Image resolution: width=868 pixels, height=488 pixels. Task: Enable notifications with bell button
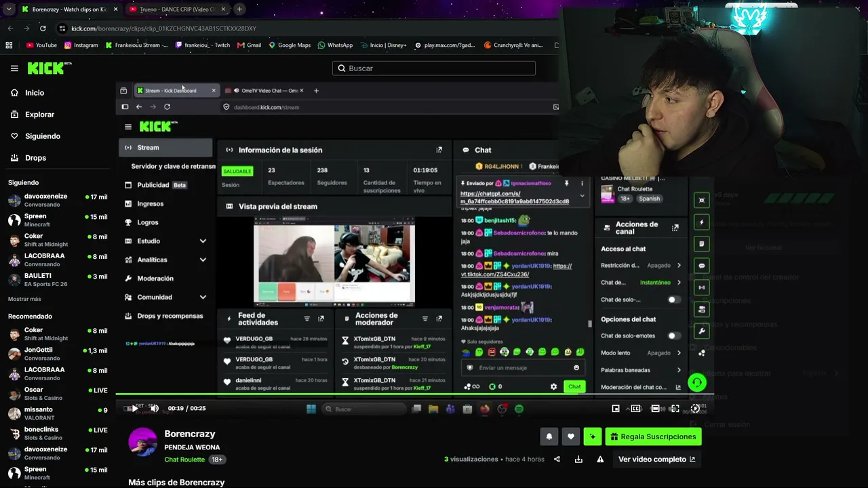(x=549, y=436)
